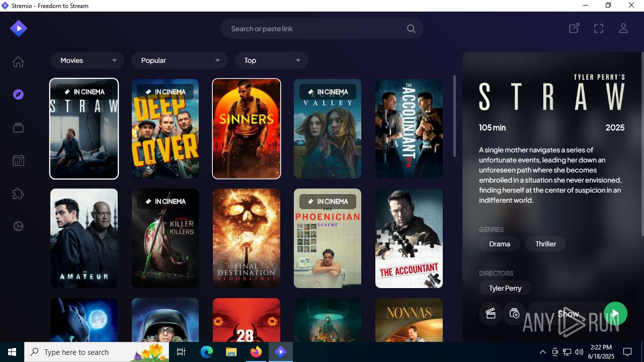Screen dimensions: 644x362
Task: Click the Drama genre tag
Action: pos(500,244)
